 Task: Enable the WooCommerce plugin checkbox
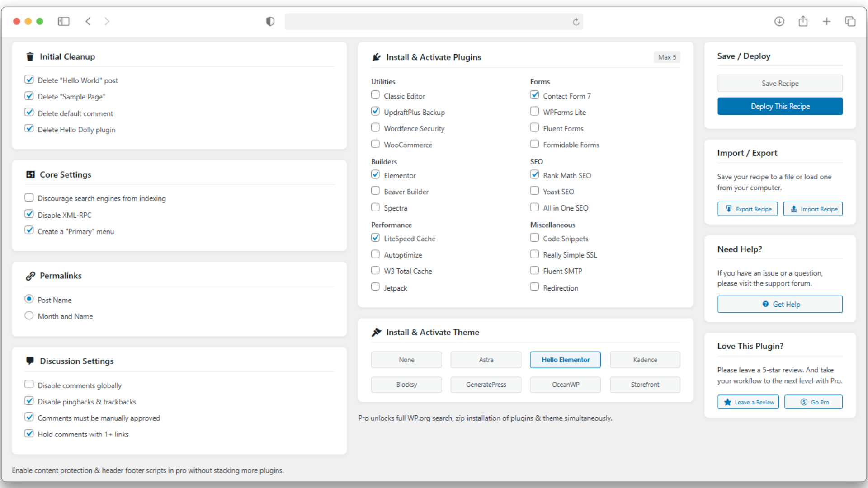click(x=375, y=144)
